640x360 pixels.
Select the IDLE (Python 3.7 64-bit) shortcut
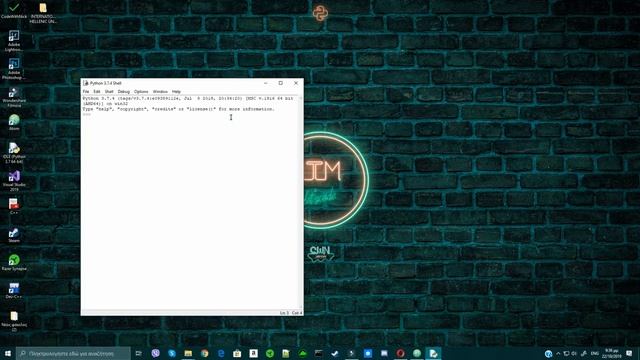[14, 153]
